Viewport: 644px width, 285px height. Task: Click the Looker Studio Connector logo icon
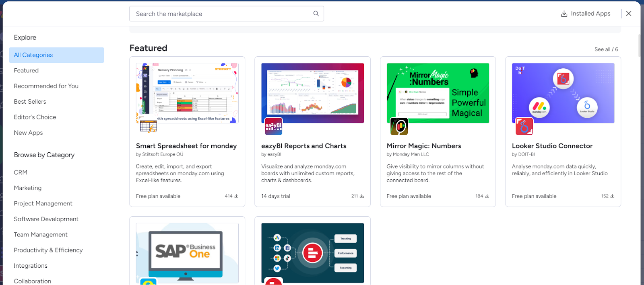[524, 126]
